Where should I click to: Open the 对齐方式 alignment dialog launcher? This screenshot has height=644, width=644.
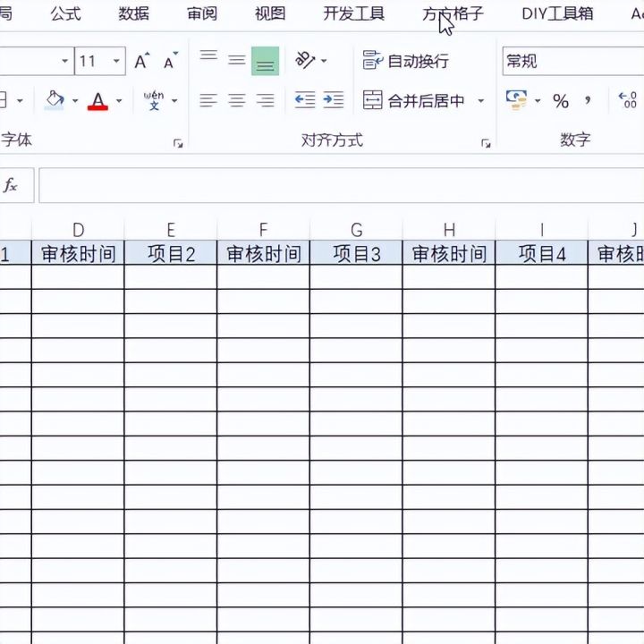(486, 143)
